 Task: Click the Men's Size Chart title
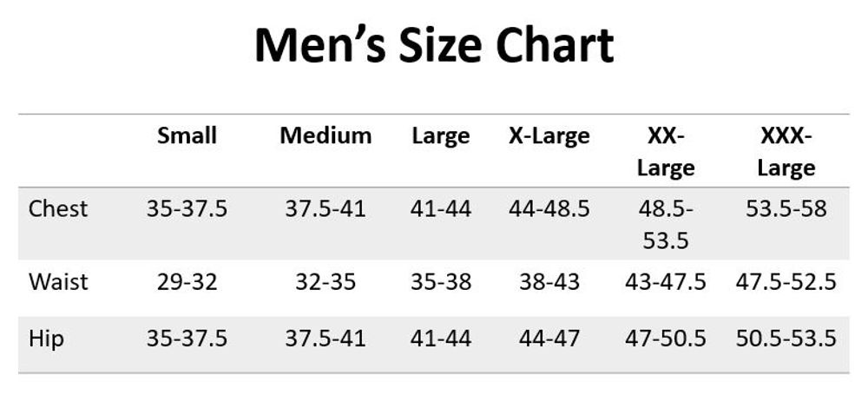pyautogui.click(x=434, y=45)
